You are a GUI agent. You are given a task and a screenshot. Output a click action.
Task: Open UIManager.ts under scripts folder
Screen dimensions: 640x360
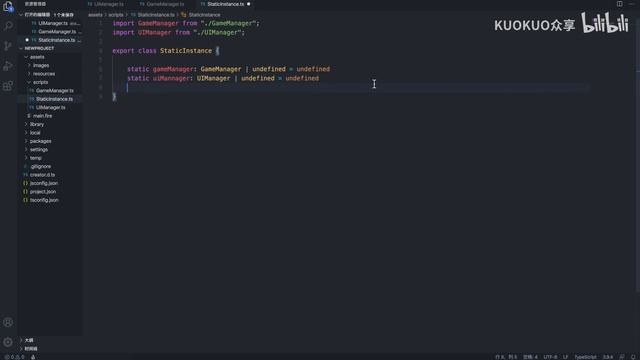51,107
